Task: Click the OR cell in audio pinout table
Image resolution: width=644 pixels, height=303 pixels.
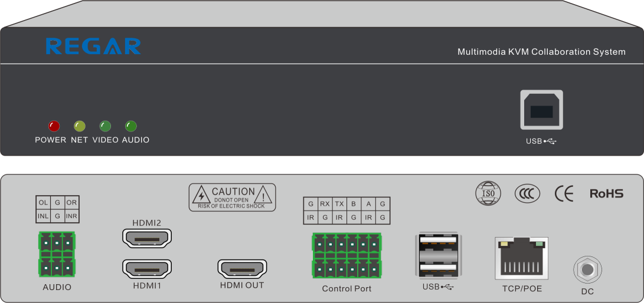Action: tap(72, 203)
